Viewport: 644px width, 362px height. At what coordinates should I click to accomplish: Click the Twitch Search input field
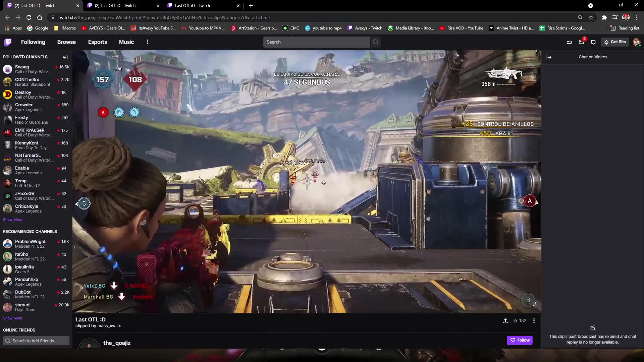click(x=317, y=42)
